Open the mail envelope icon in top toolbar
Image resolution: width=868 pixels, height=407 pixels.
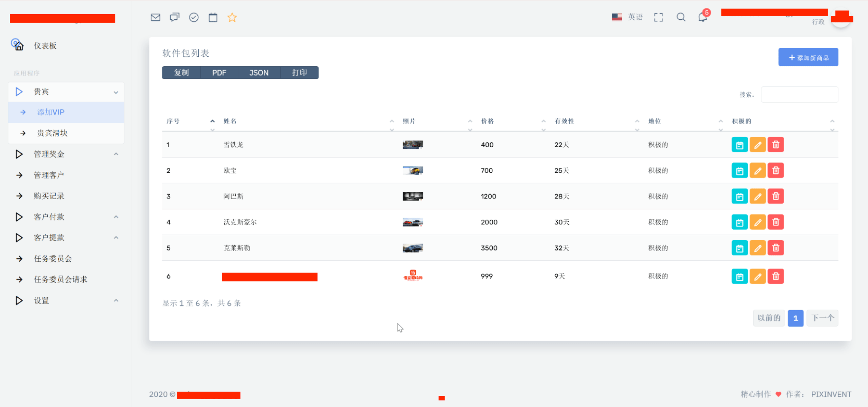tap(155, 17)
